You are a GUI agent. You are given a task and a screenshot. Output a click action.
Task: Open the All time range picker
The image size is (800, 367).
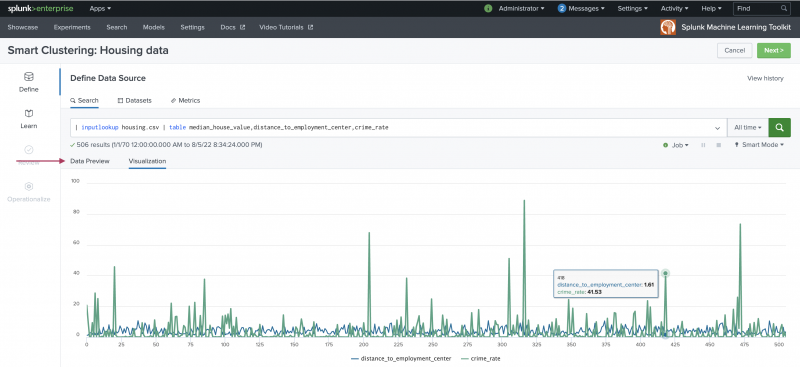(x=747, y=128)
